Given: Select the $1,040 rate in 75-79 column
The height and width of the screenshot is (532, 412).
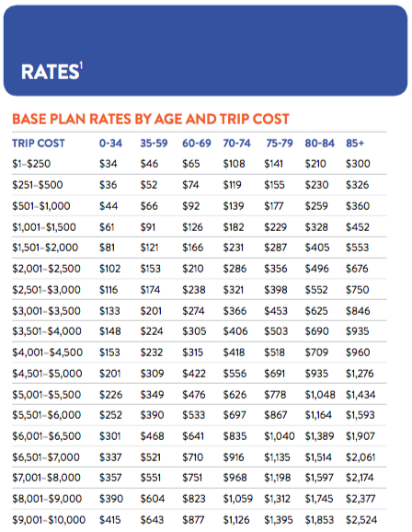Looking at the screenshot, I should [x=280, y=436].
